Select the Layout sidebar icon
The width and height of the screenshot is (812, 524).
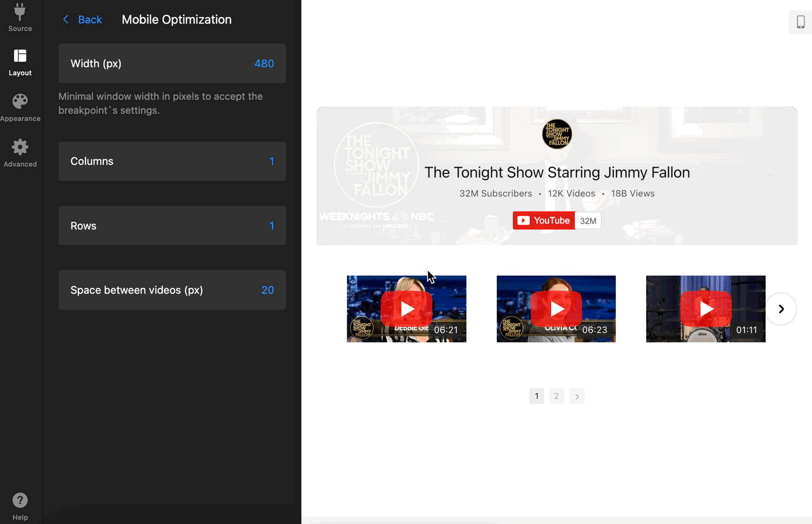(20, 62)
